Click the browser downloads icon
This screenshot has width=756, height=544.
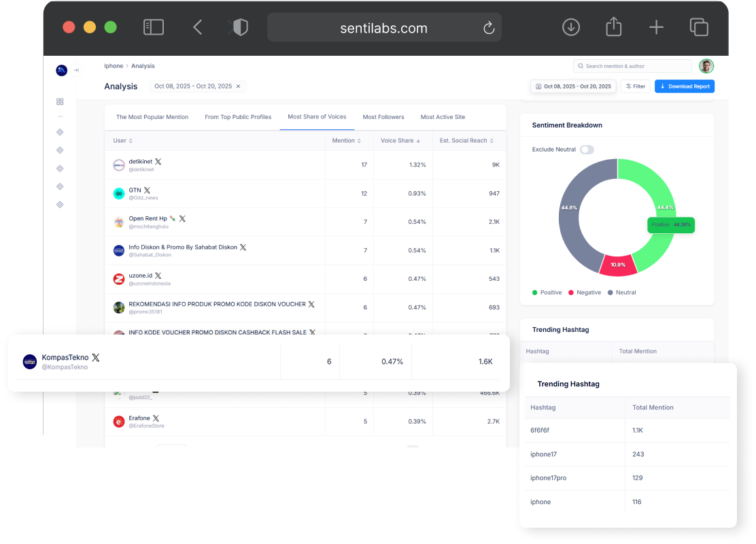coord(571,27)
